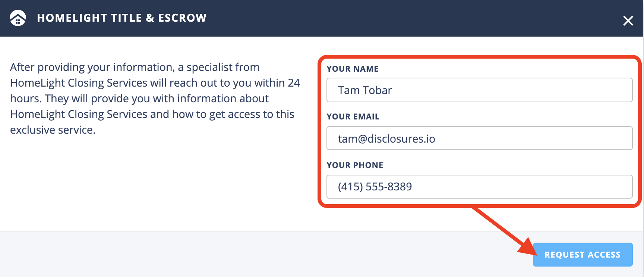Click the YOUR NAME field label

pyautogui.click(x=352, y=69)
